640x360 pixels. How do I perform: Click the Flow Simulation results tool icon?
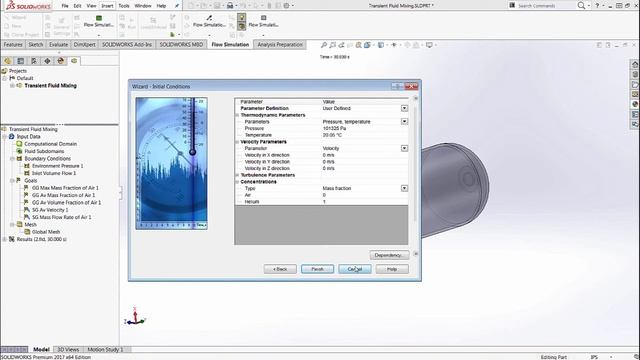[209, 18]
